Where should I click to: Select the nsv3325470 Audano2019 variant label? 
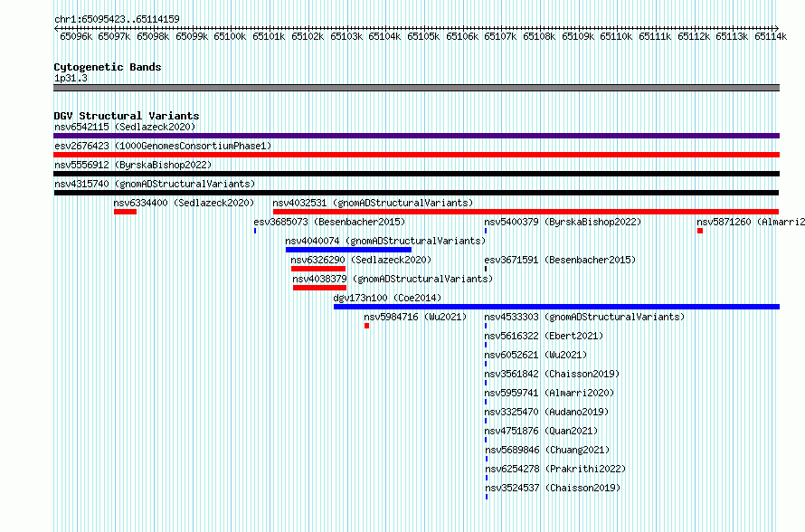[x=546, y=412]
